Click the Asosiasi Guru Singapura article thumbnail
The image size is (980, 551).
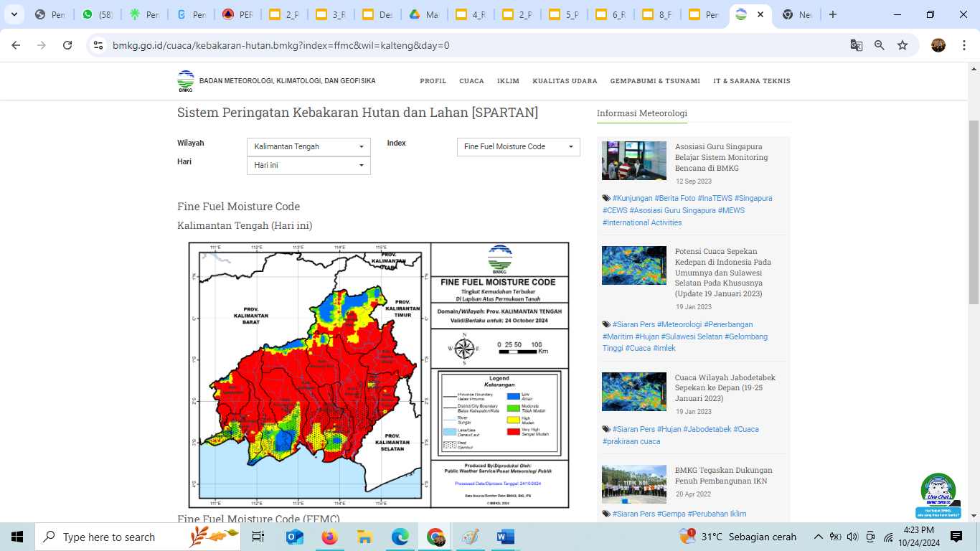[634, 161]
